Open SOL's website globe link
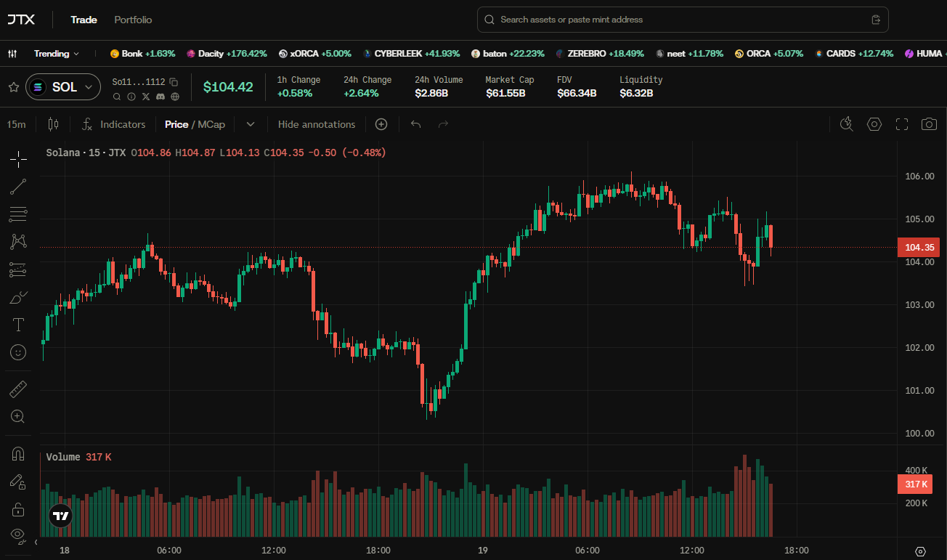The image size is (947, 560). (x=175, y=96)
